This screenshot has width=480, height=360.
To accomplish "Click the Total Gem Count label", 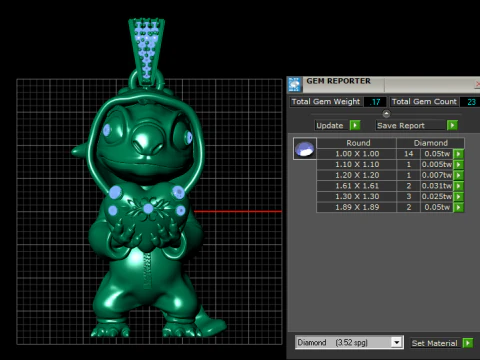I will 424,102.
